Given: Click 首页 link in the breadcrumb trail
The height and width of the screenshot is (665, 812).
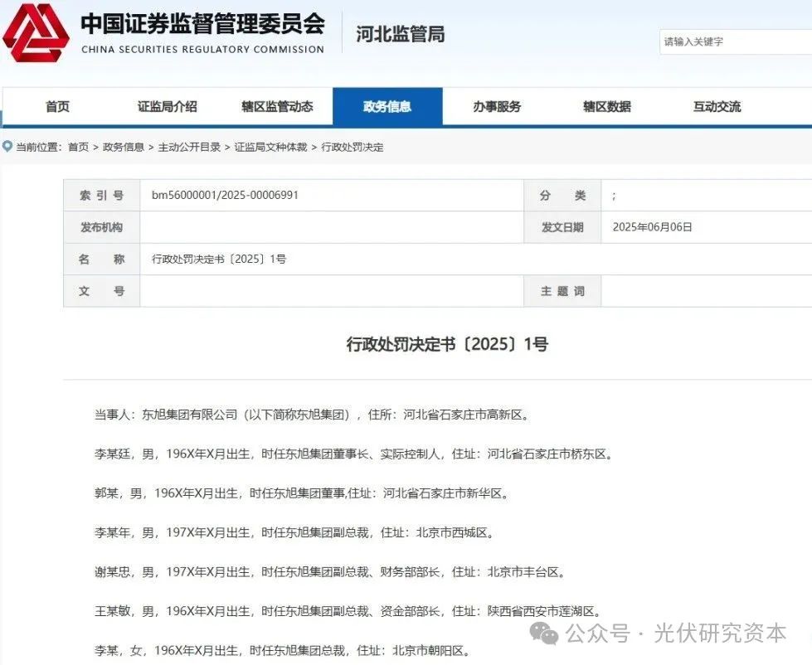Looking at the screenshot, I should pyautogui.click(x=78, y=147).
